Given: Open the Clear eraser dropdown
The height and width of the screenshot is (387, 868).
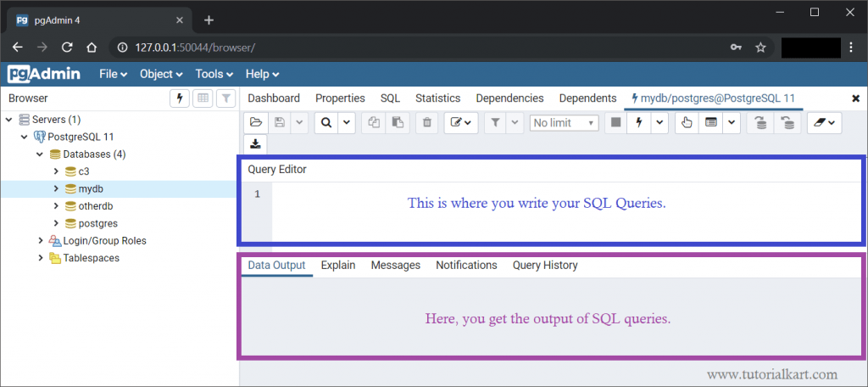Looking at the screenshot, I should coord(822,123).
